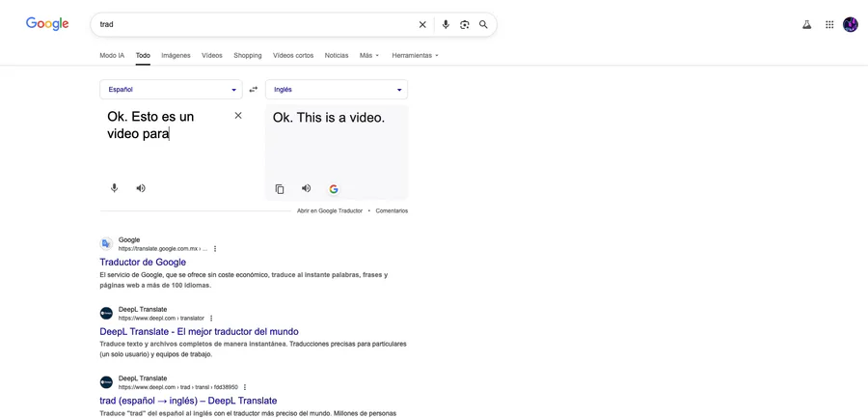Switch to Videos tab
This screenshot has width=868, height=418.
point(212,55)
